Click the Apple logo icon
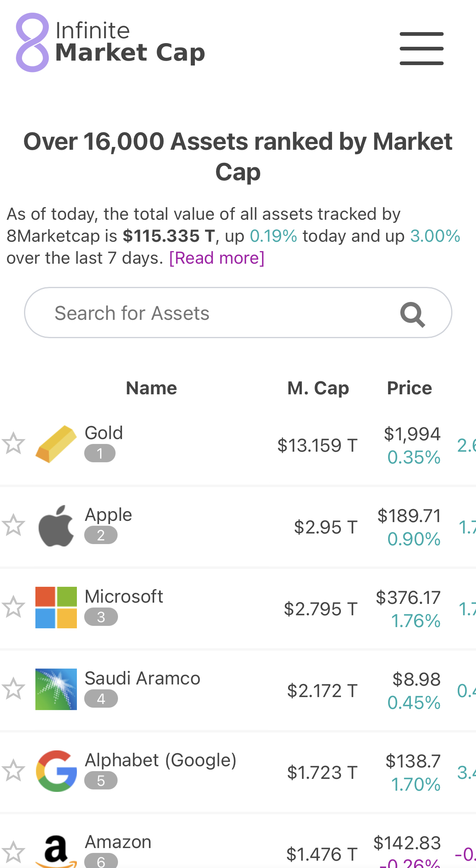This screenshot has width=476, height=868. 56,526
